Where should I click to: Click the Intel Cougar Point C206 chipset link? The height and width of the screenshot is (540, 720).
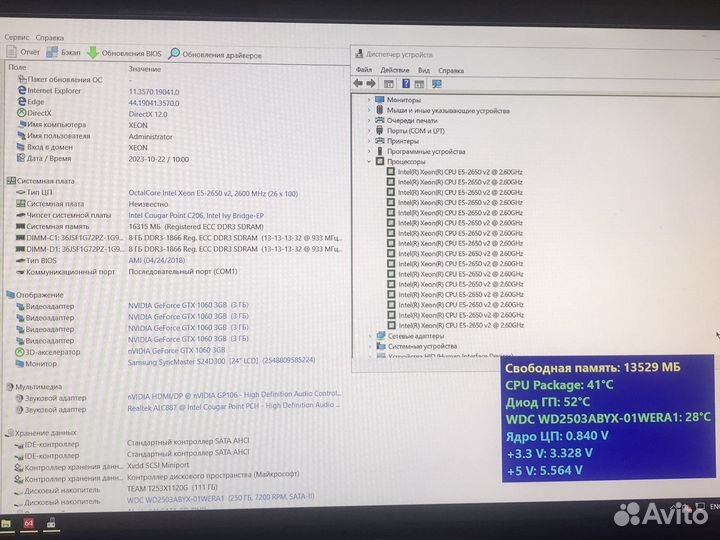198,215
